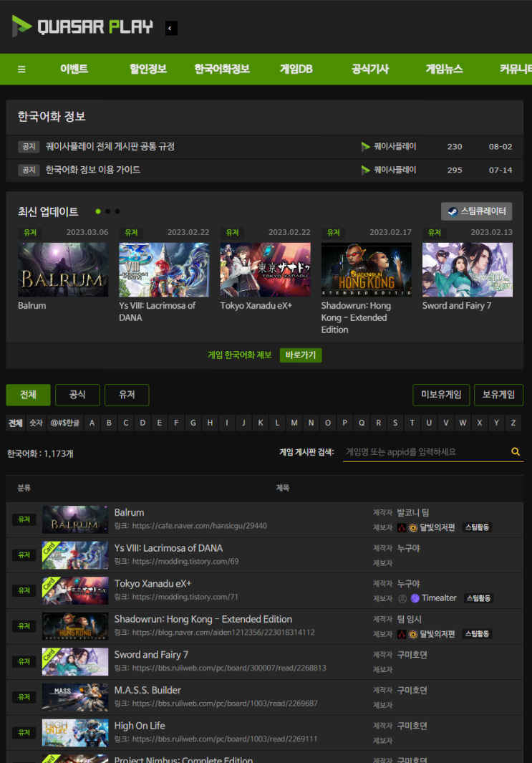Image resolution: width=532 pixels, height=763 pixels.
Task: Select the second carousel page dot
Action: click(x=108, y=211)
